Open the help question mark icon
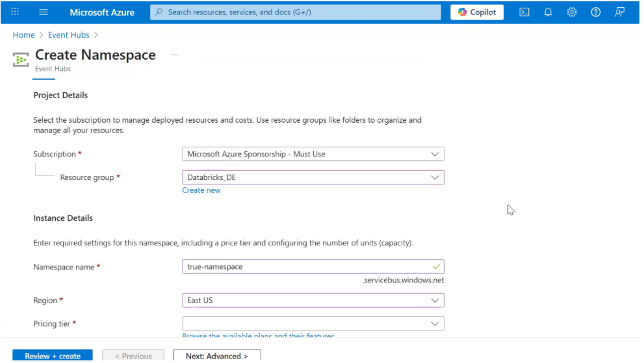This screenshot has width=644, height=363. tap(595, 12)
